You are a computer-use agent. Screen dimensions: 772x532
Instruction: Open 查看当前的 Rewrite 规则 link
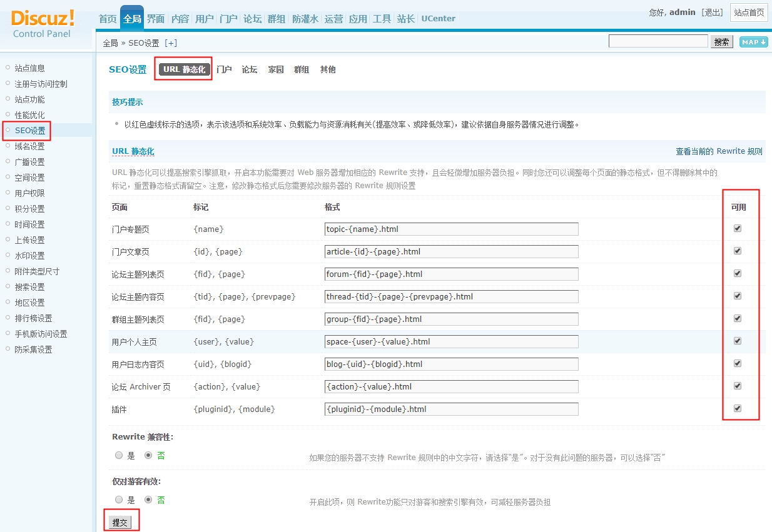719,151
